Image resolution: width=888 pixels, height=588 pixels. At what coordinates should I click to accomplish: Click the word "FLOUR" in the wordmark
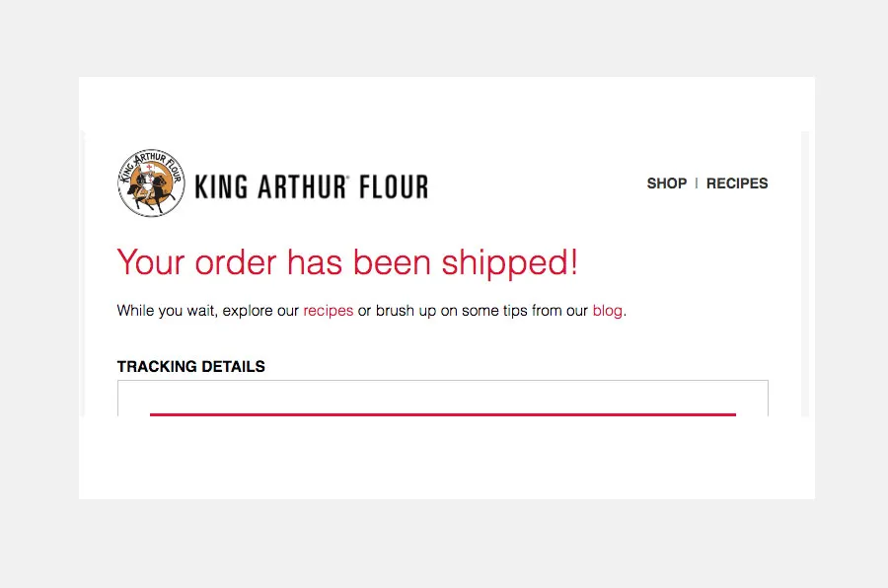392,186
